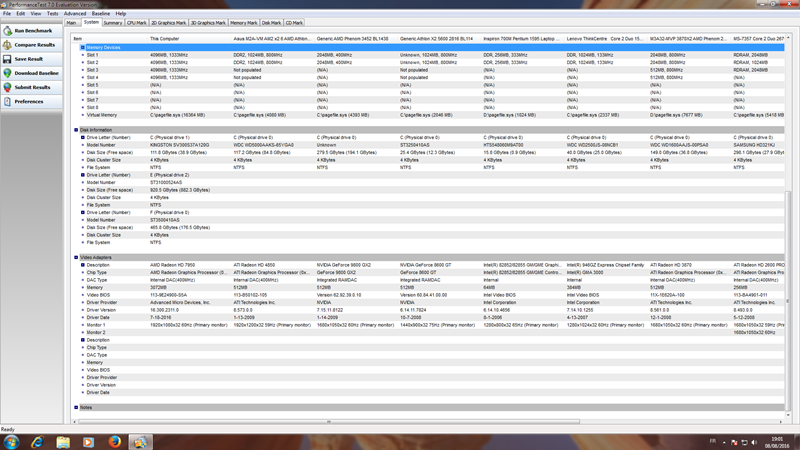This screenshot has height=450, width=800.
Task: Click the FR language indicator
Action: 713,441
